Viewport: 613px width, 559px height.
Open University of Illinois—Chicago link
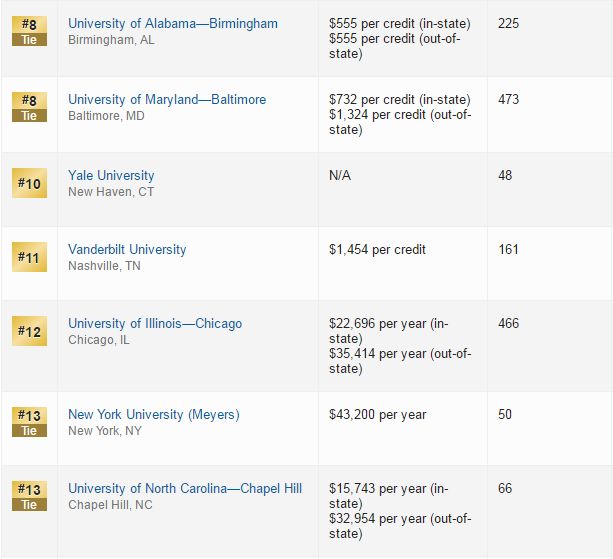[x=155, y=323]
